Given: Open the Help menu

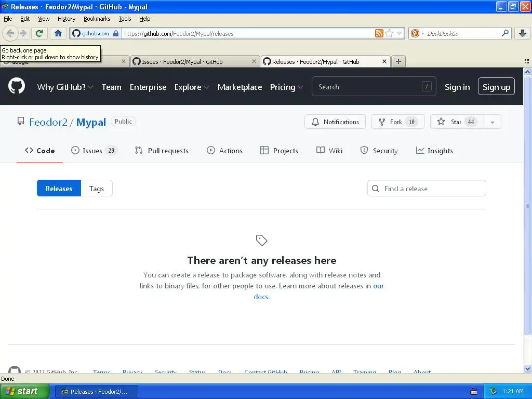Looking at the screenshot, I should click(x=144, y=19).
